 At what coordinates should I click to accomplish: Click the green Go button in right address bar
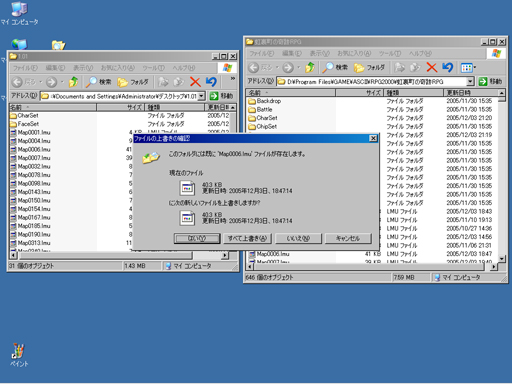490,81
